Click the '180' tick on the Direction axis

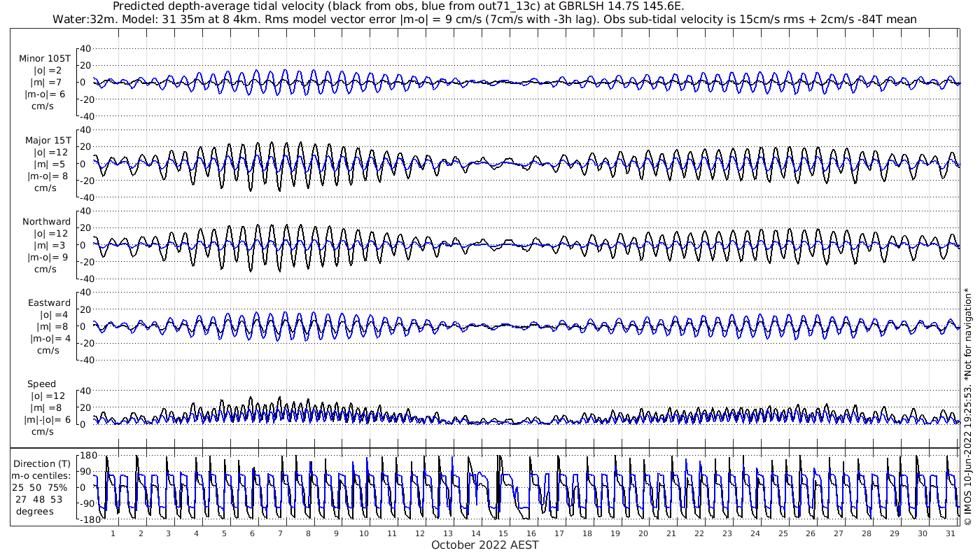[88, 455]
